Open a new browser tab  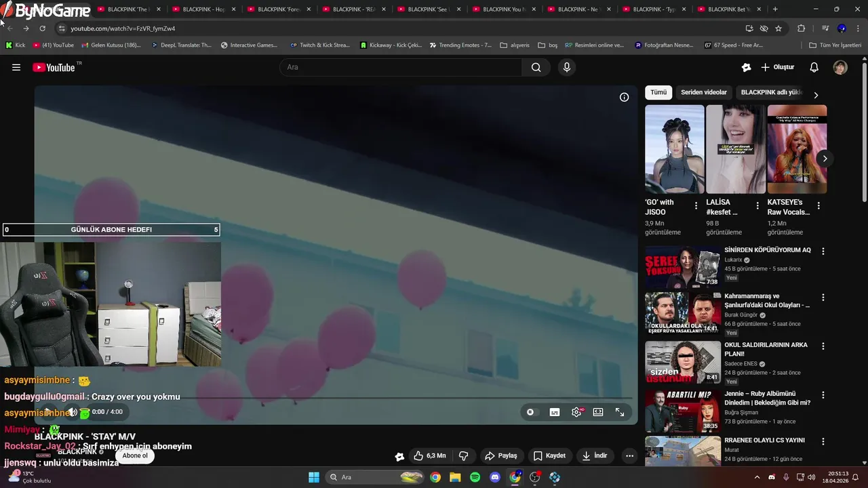click(775, 9)
